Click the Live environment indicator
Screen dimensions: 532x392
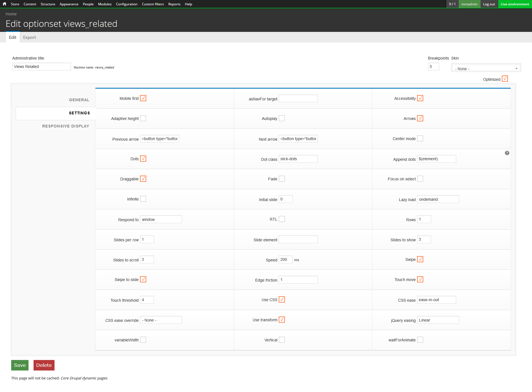click(x=515, y=4)
